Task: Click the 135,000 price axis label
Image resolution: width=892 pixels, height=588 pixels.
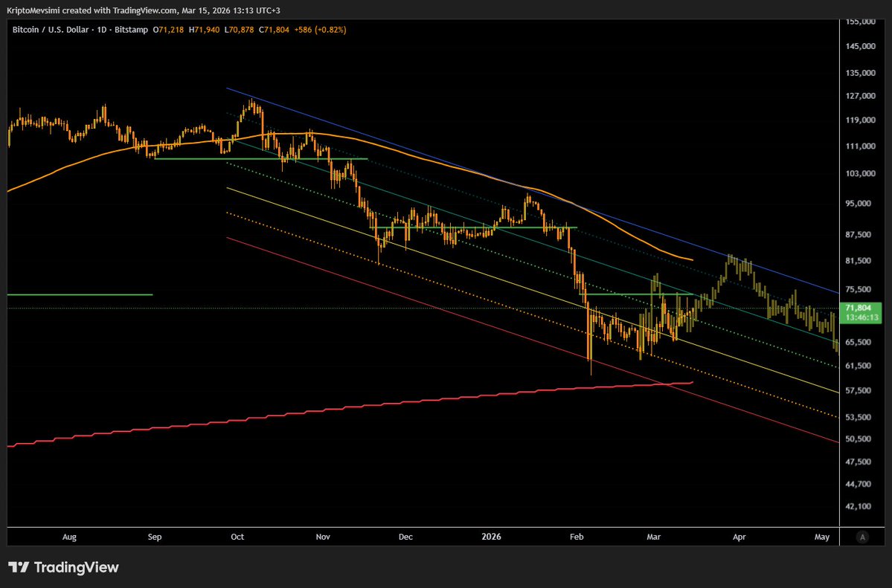Action: 860,73
